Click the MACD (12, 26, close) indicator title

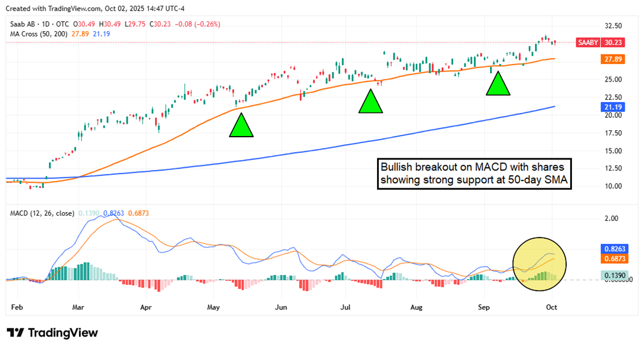click(x=41, y=213)
